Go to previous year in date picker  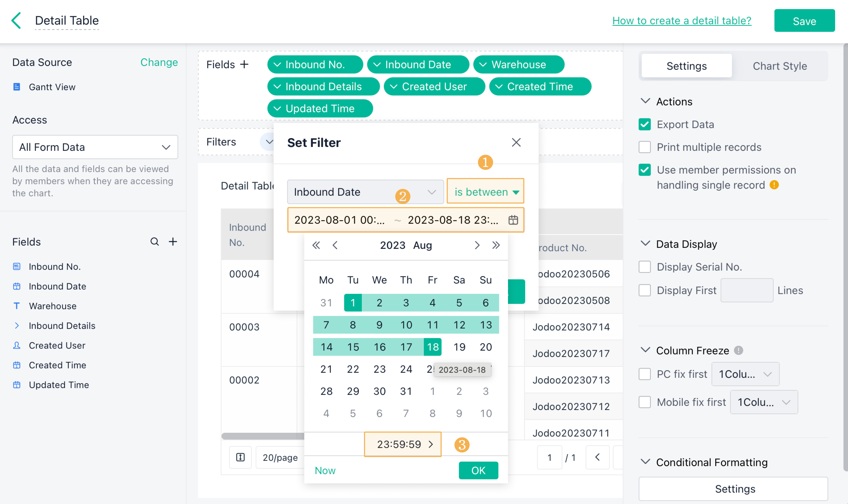316,245
